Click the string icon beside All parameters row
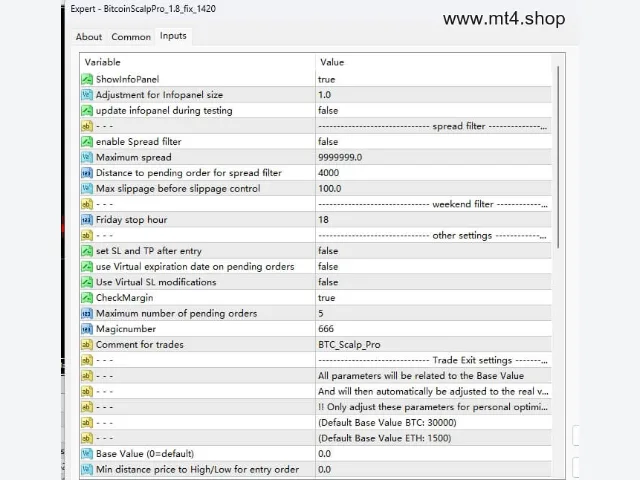The height and width of the screenshot is (480, 640). click(87, 376)
